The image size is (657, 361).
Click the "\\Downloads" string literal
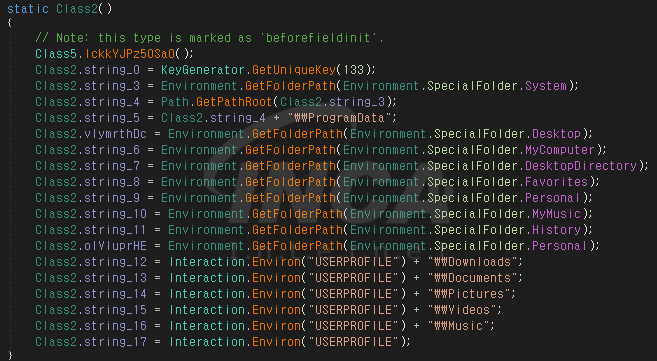click(x=473, y=262)
